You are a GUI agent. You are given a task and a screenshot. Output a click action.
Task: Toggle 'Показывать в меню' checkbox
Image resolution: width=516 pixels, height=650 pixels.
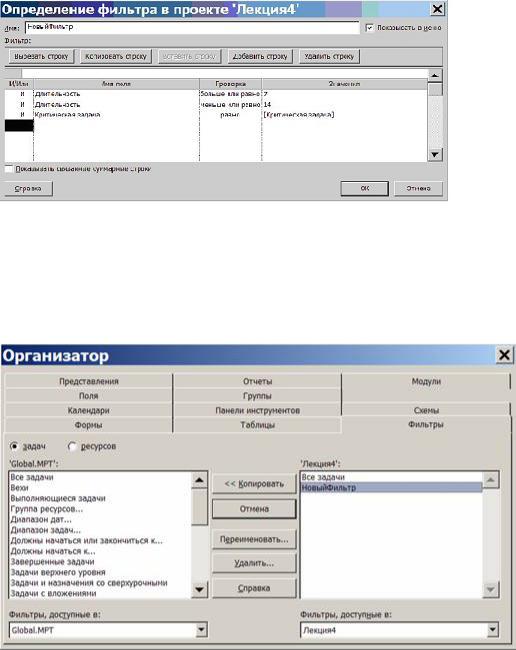click(x=370, y=28)
